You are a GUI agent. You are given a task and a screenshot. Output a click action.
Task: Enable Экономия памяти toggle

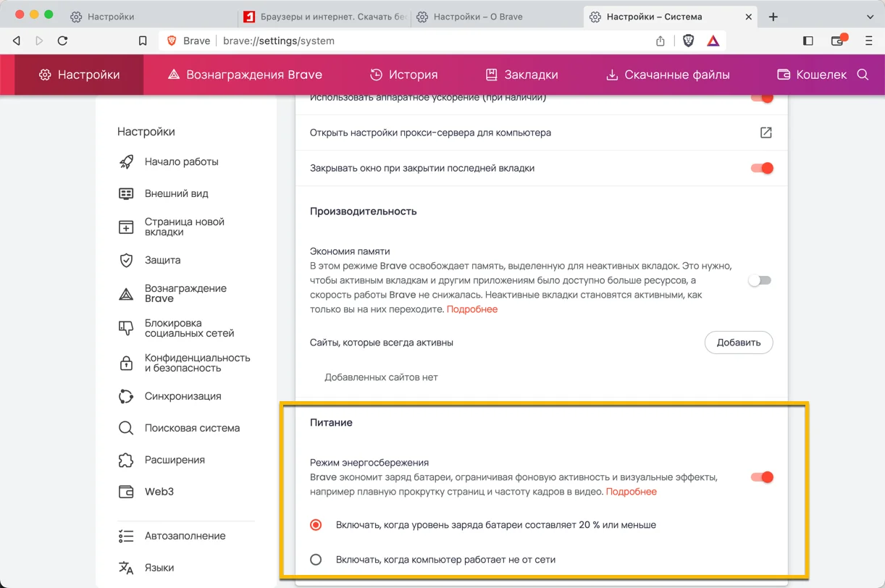coord(760,280)
